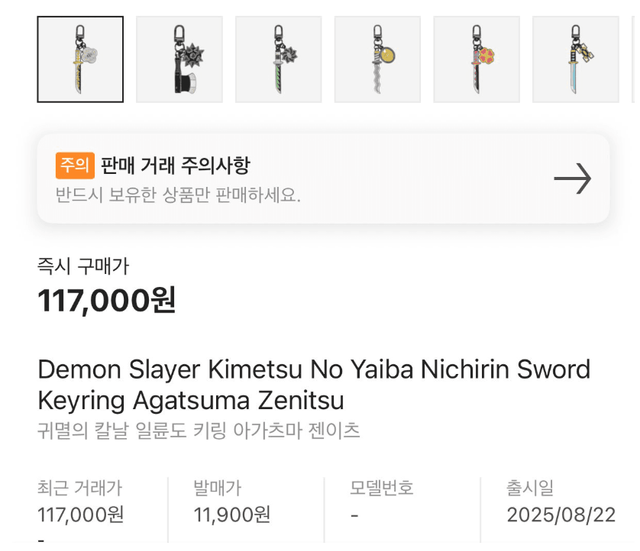This screenshot has height=551, width=640.
Task: Choose the light blue sword keyring thumbnail
Action: [x=576, y=59]
